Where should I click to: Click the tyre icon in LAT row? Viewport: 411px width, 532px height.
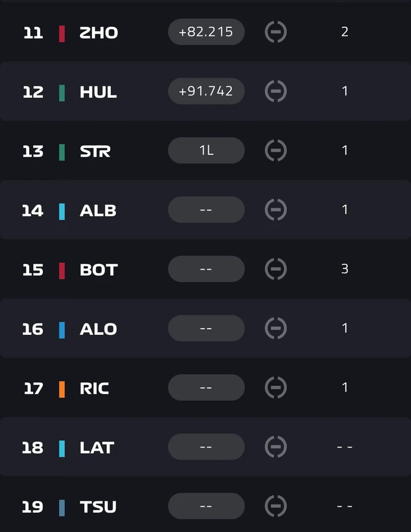(276, 446)
